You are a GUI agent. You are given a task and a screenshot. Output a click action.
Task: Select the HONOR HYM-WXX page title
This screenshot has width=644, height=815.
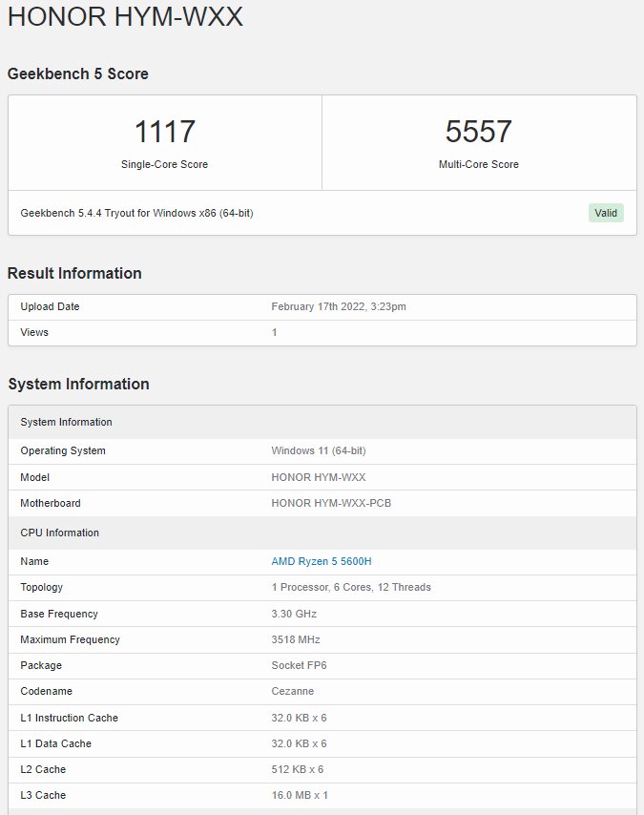pos(125,16)
